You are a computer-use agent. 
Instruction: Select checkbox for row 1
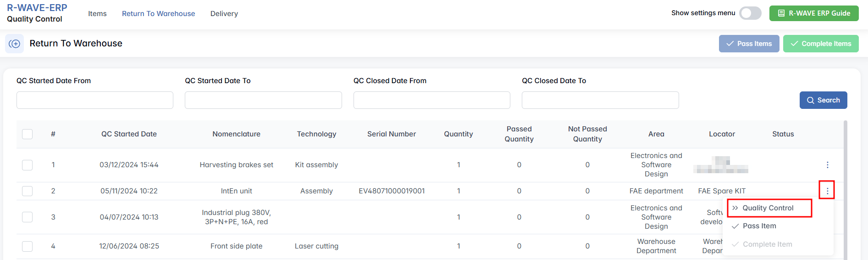click(28, 165)
